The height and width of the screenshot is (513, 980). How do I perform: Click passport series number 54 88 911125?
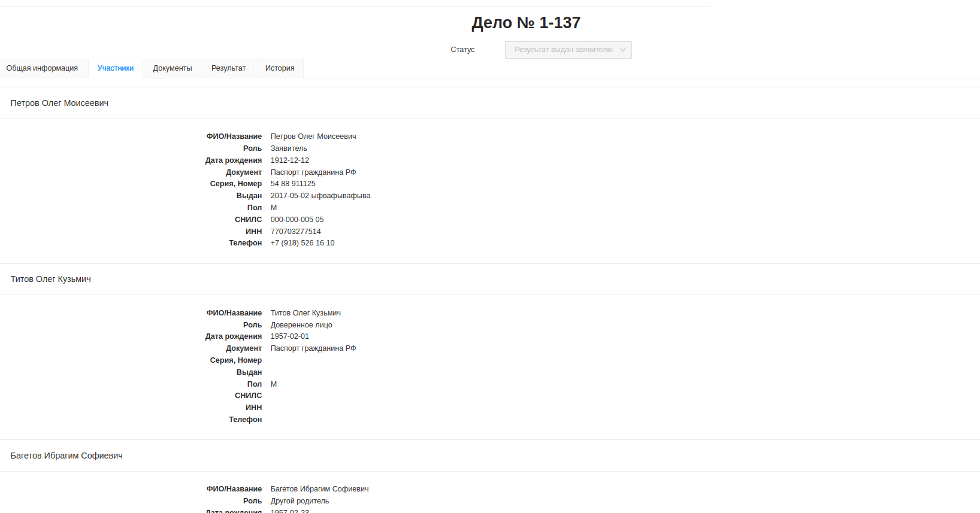pos(293,184)
